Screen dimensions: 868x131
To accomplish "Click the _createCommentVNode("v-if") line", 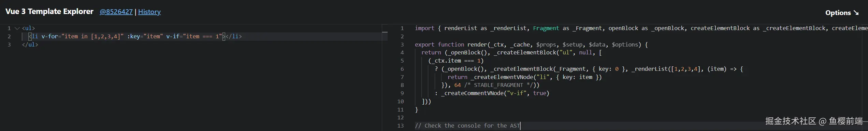I will coord(492,93).
